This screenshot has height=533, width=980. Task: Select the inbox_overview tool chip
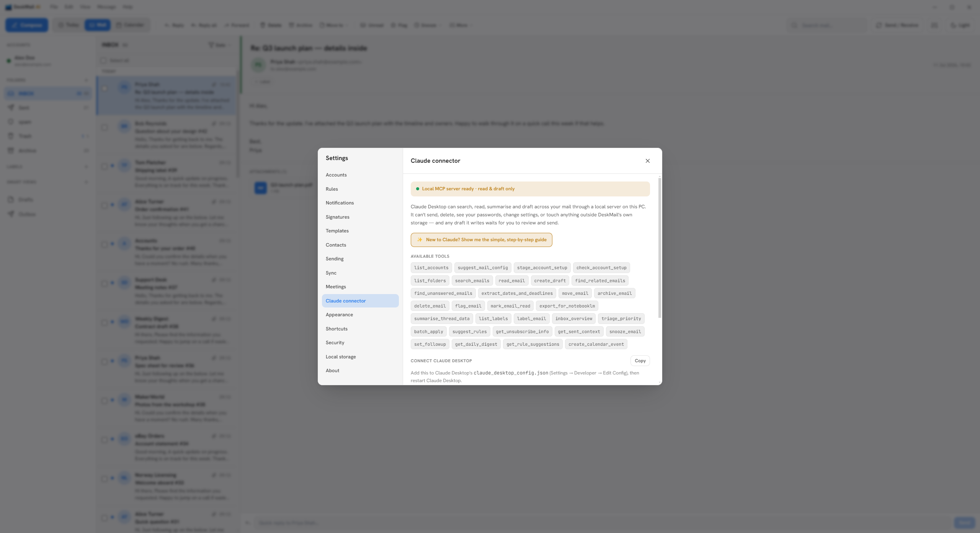click(573, 319)
